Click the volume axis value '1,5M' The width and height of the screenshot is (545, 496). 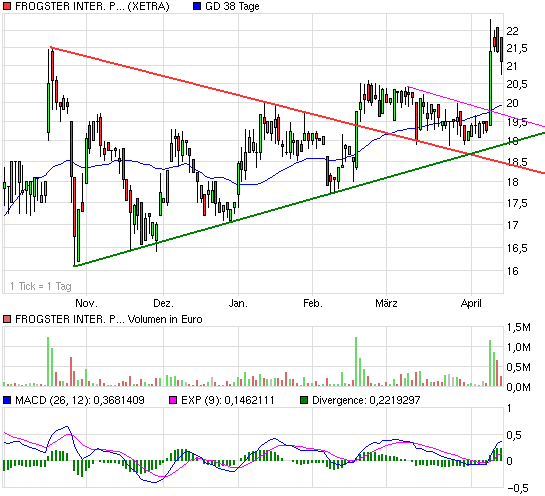[x=519, y=327]
